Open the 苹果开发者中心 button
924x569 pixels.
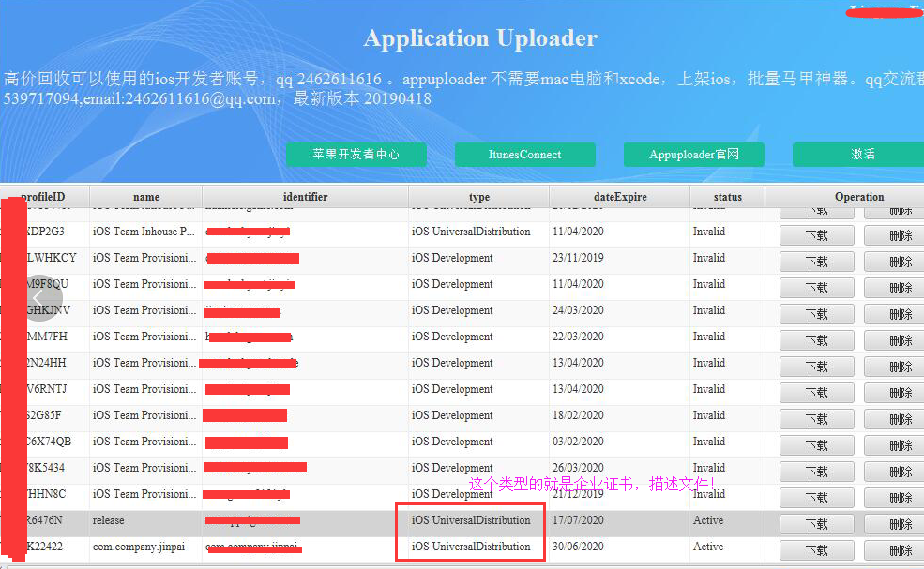(356, 155)
